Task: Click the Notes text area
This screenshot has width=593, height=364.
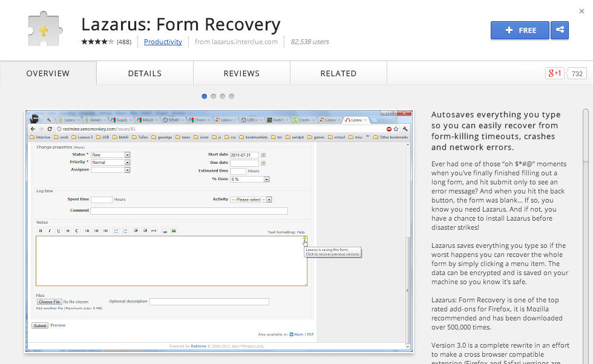Action: pyautogui.click(x=171, y=261)
